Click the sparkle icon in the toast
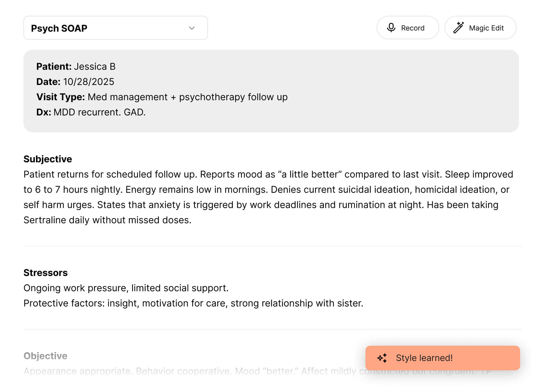Screen dimensions: 540x392 click(x=382, y=358)
